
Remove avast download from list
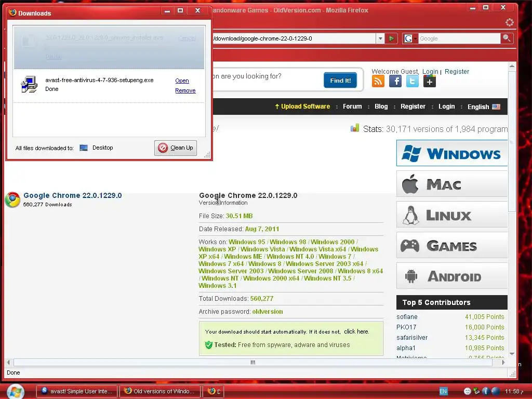tap(185, 90)
